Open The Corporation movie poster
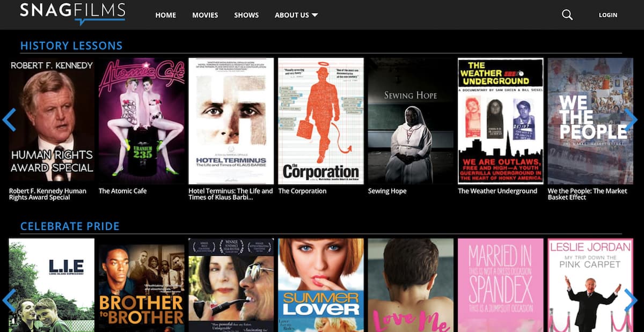 click(x=321, y=121)
